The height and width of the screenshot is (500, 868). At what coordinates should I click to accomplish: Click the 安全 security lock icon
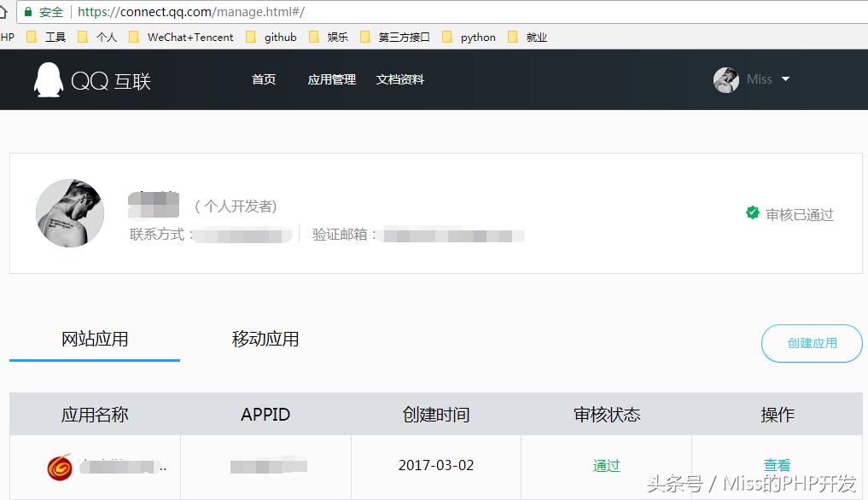click(28, 12)
